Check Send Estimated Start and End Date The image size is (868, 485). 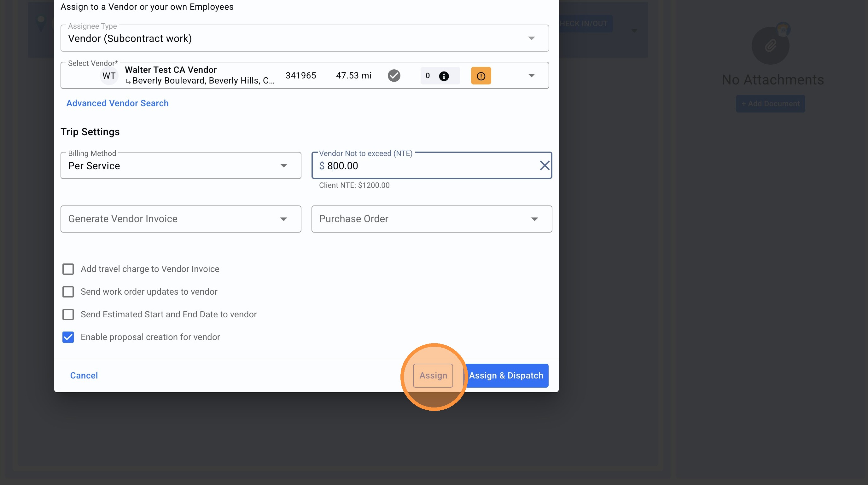point(68,314)
